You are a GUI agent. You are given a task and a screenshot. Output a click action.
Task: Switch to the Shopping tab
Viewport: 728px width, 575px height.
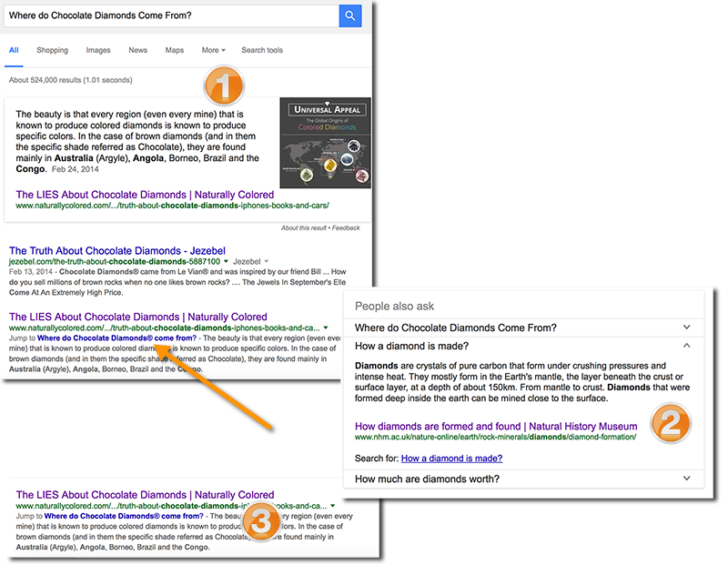click(x=53, y=50)
